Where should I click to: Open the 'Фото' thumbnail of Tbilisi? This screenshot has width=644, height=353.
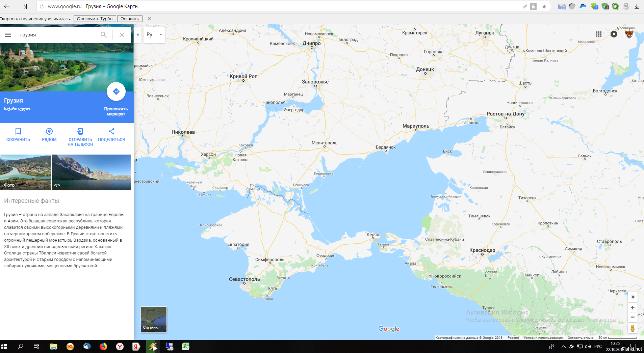tap(26, 172)
